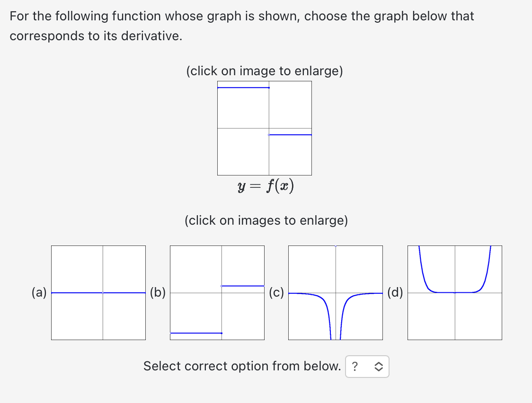Enlarge the graph for option (b)
This screenshot has height=403, width=532.
[217, 292]
